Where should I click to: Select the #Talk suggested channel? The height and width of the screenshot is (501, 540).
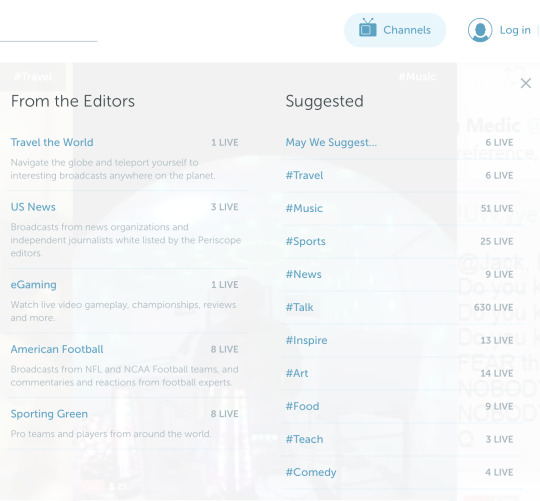pos(299,307)
